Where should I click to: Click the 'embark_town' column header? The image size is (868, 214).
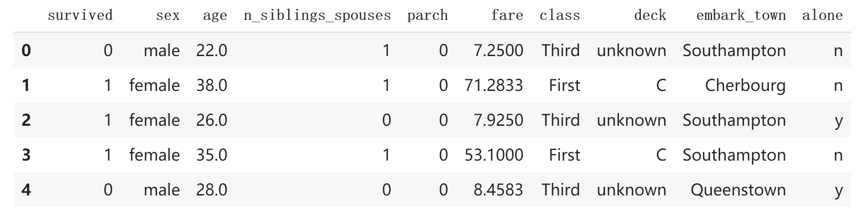pyautogui.click(x=741, y=16)
